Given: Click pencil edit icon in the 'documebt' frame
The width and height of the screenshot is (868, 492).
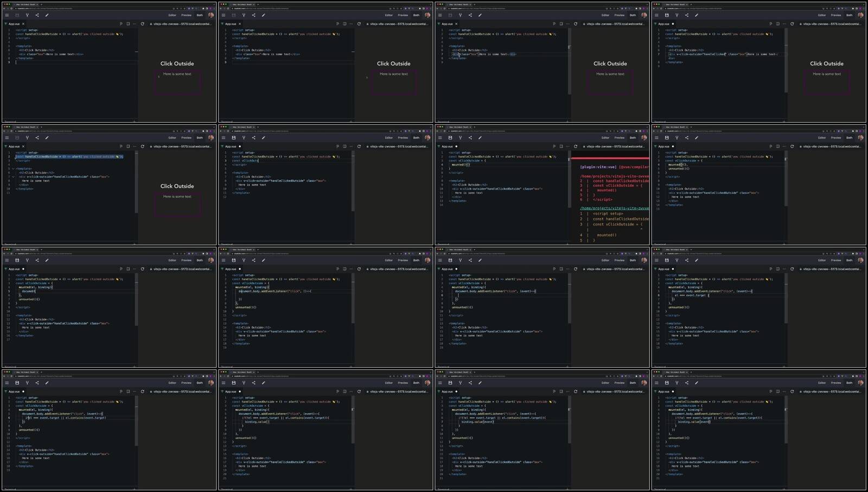Looking at the screenshot, I should 47,261.
